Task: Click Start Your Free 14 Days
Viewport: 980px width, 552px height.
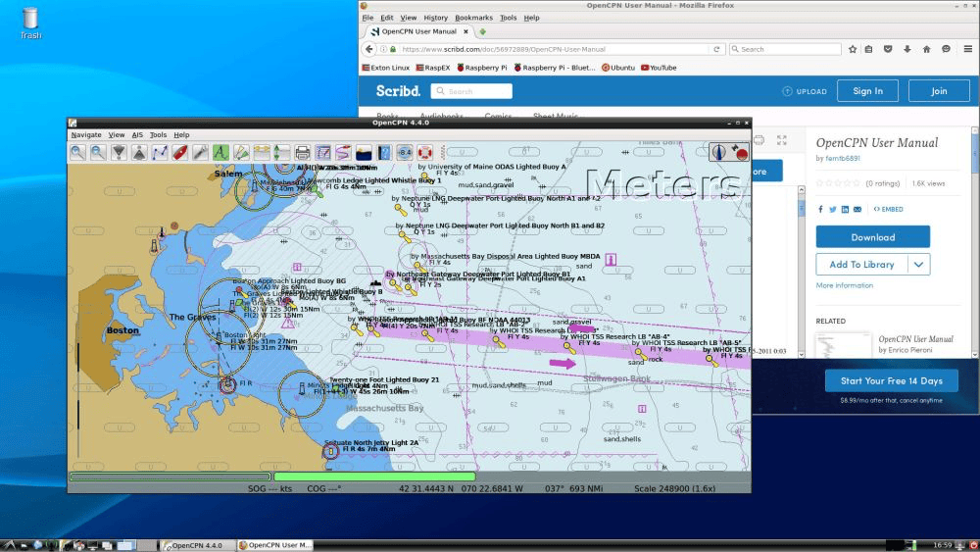Action: [891, 380]
